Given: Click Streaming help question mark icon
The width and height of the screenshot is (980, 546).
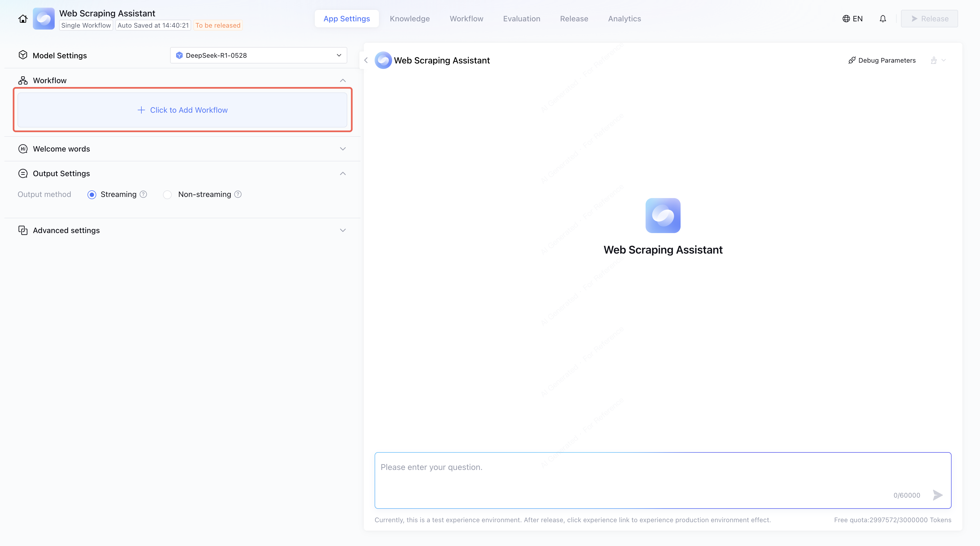Looking at the screenshot, I should 144,194.
